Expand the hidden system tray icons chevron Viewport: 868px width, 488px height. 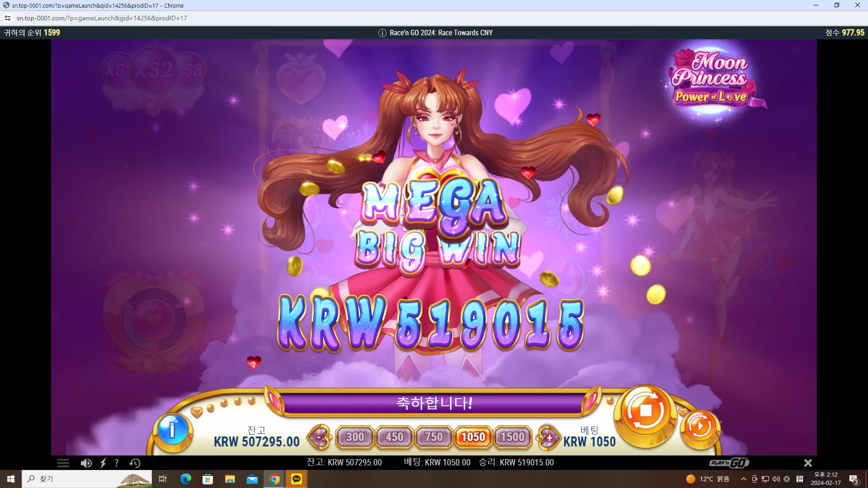pos(744,479)
